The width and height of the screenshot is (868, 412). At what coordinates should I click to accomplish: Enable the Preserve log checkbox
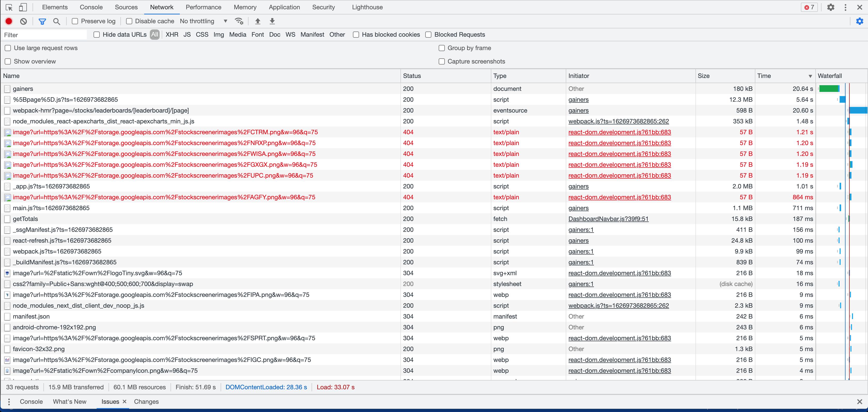[x=75, y=21]
